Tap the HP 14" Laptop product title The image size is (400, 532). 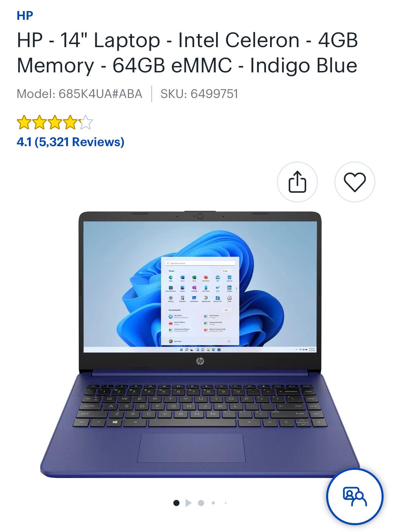click(x=187, y=53)
